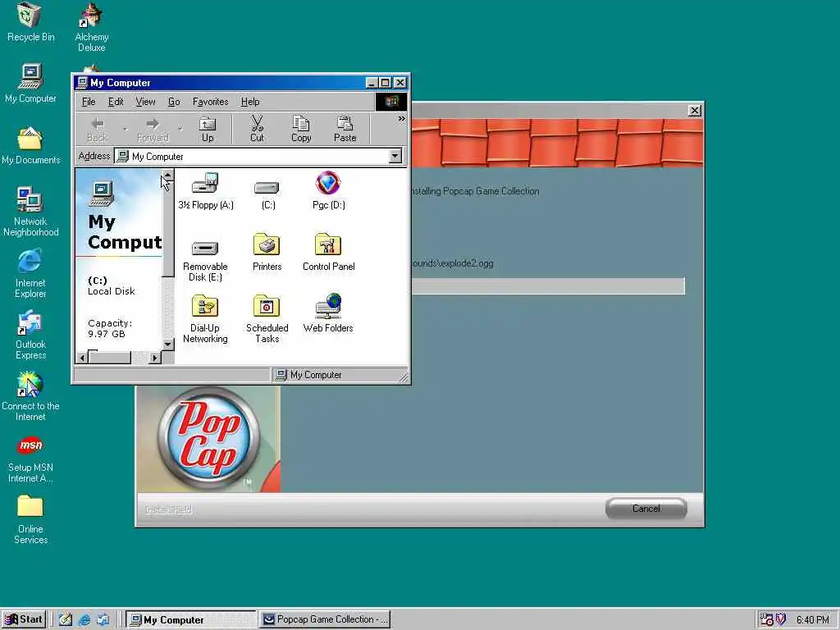
Task: Click the Popcap installation progress bar
Action: click(x=547, y=286)
